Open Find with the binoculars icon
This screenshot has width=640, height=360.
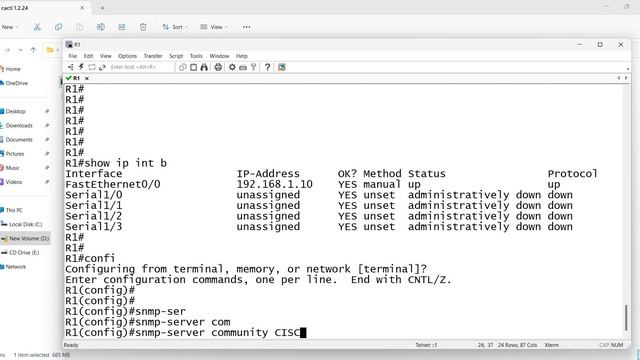(204, 67)
